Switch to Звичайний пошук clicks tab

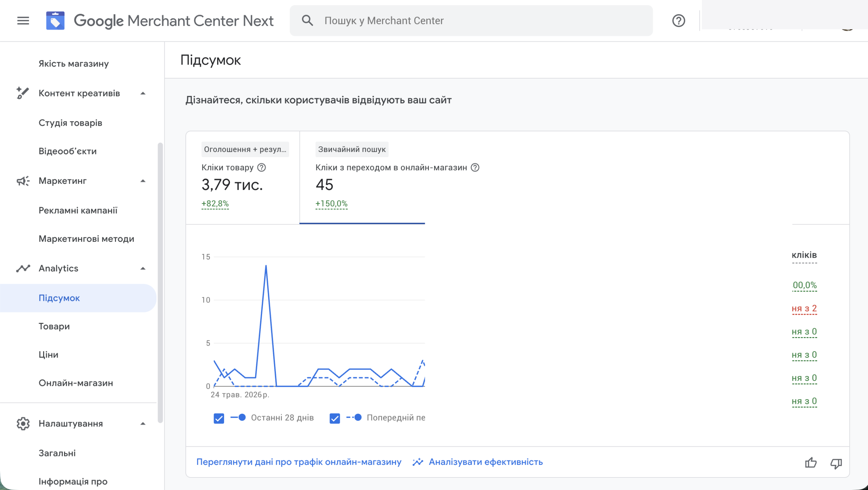362,178
